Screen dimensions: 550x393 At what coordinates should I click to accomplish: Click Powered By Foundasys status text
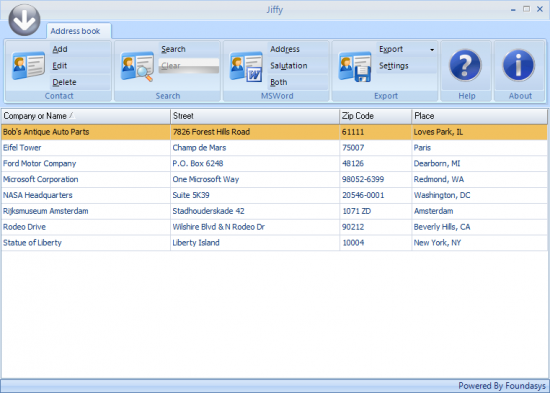pyautogui.click(x=502, y=386)
